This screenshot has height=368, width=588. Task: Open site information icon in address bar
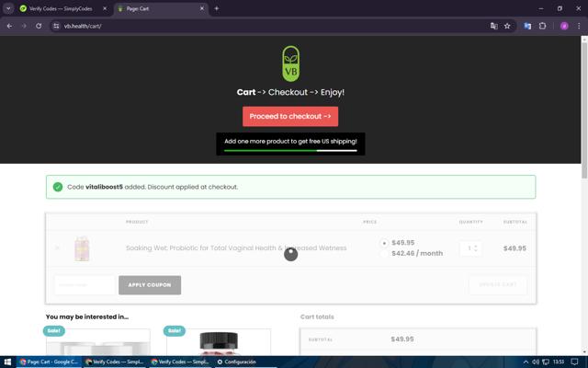56,26
